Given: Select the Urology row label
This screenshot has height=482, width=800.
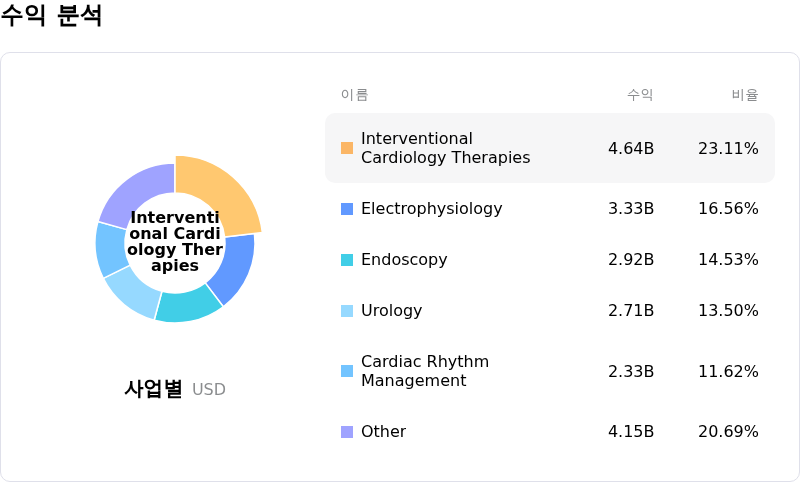Looking at the screenshot, I should tap(391, 311).
